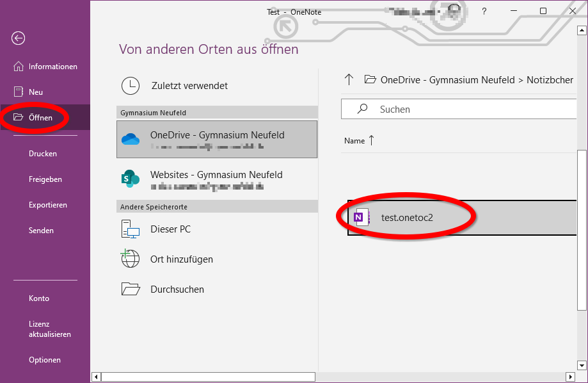Select Websites - Gymnasium Neufeld location

pos(217,179)
